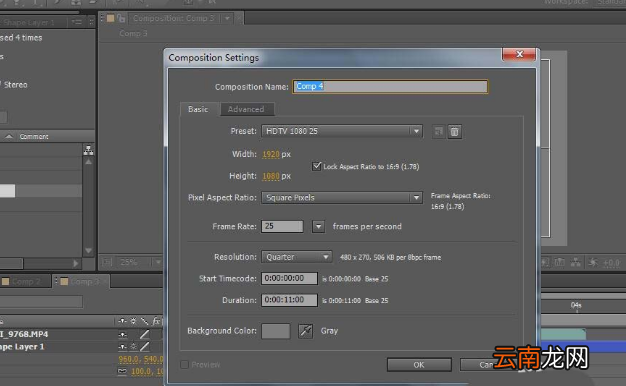This screenshot has height=386, width=626.
Task: Click the lock icon in Composition panel tab
Action: 121,18
